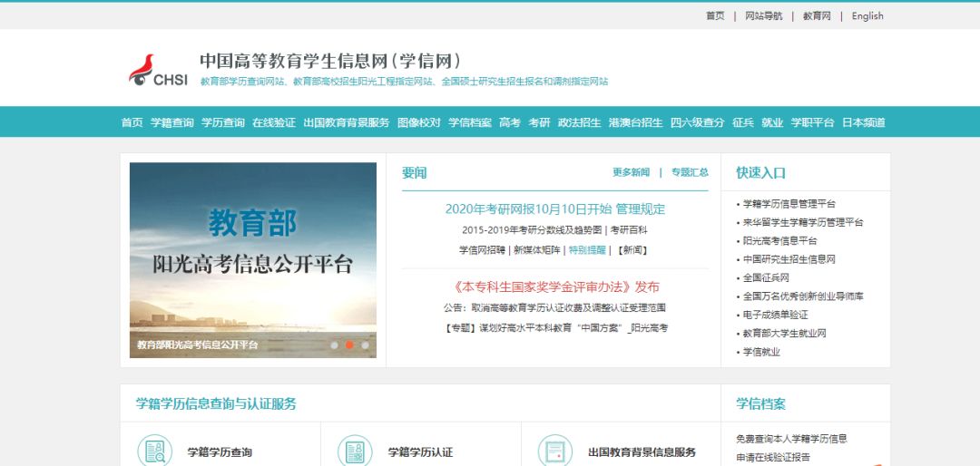Open the 新媒体矩阵 link
The height and width of the screenshot is (466, 980).
click(537, 250)
